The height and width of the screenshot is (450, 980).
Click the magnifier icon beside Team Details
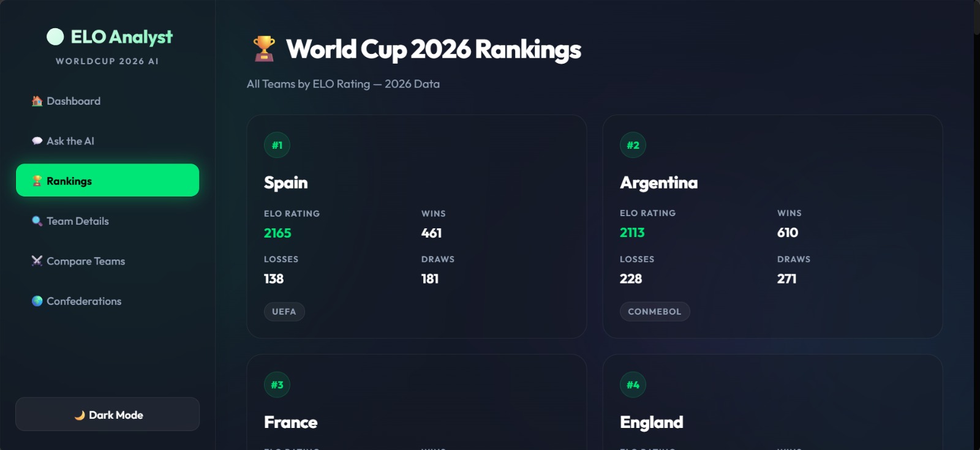pos(37,221)
